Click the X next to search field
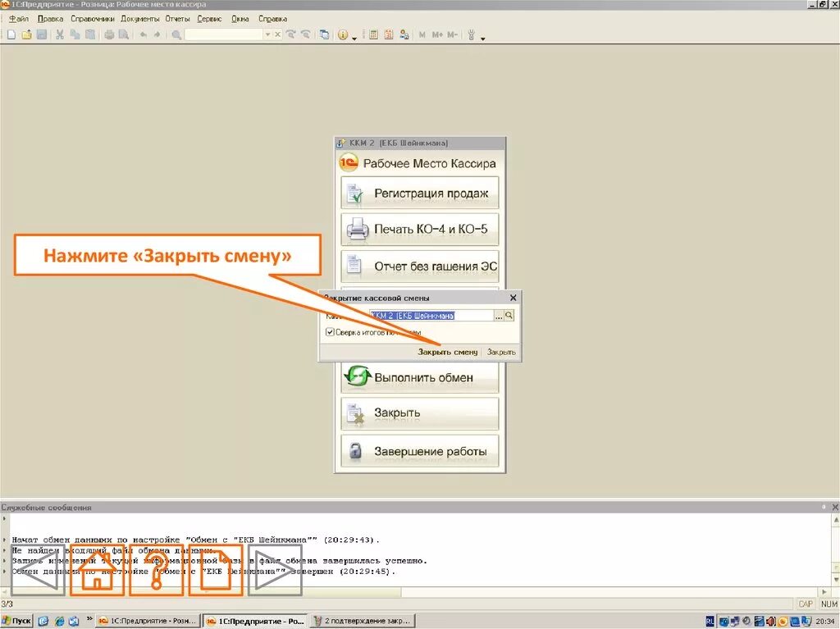This screenshot has width=840, height=629. click(277, 34)
